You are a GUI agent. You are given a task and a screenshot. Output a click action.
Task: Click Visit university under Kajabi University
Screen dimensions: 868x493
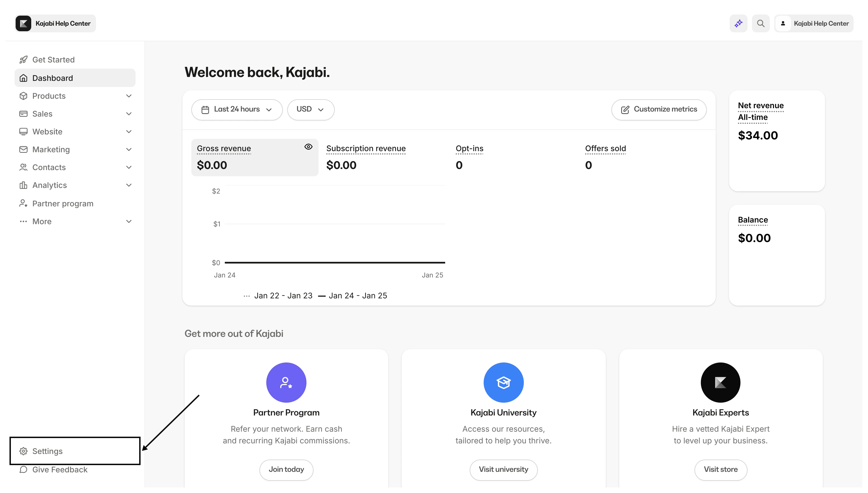503,470
